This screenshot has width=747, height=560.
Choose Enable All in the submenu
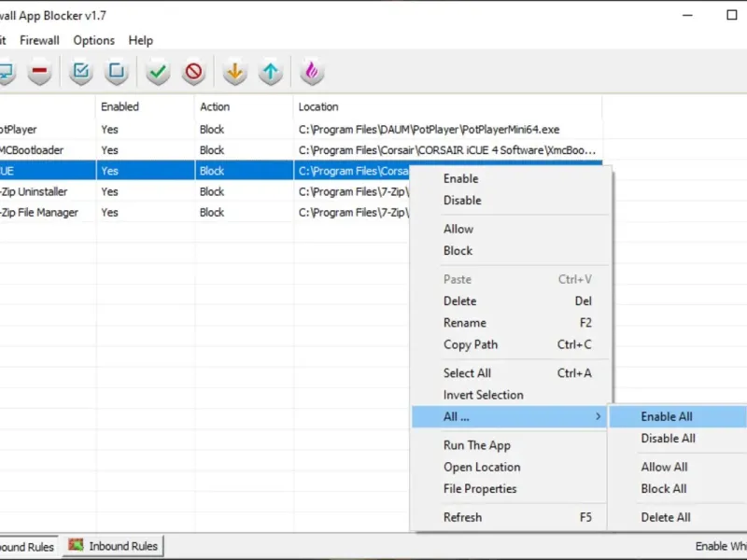click(x=666, y=416)
